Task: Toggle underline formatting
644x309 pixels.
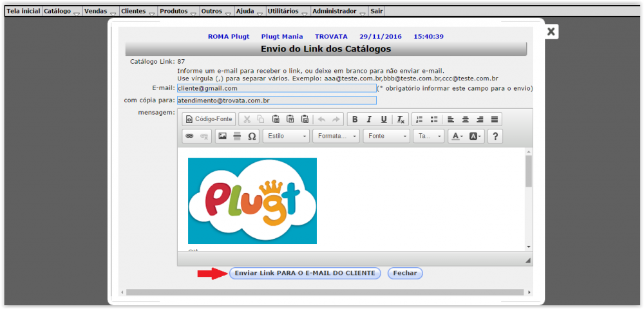Action: [x=384, y=119]
